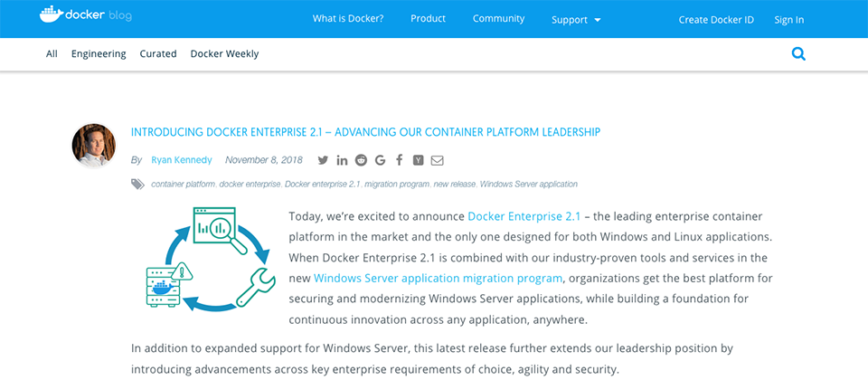The image size is (868, 380).
Task: Share the post on Facebook
Action: [x=399, y=160]
